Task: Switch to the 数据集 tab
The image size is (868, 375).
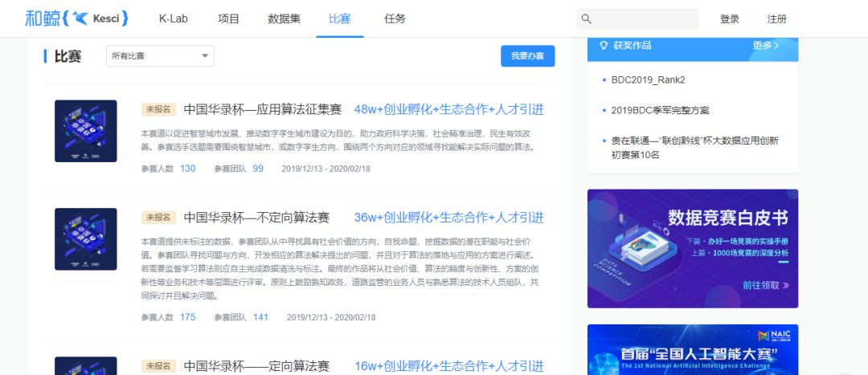Action: [x=285, y=18]
